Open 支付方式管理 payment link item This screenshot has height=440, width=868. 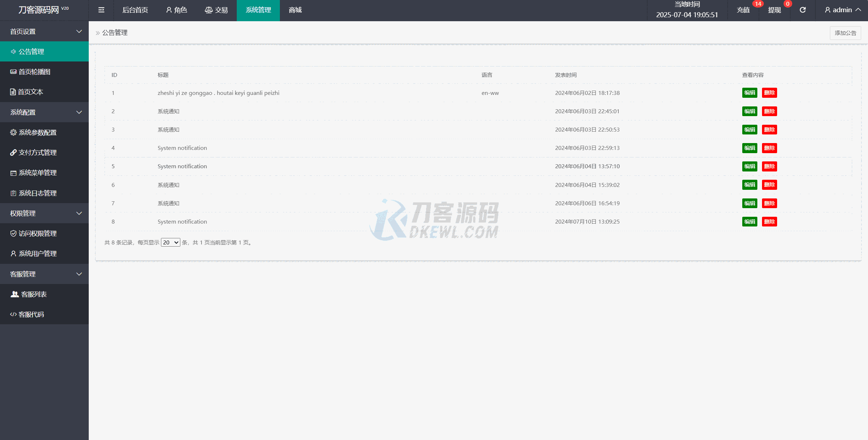point(37,153)
